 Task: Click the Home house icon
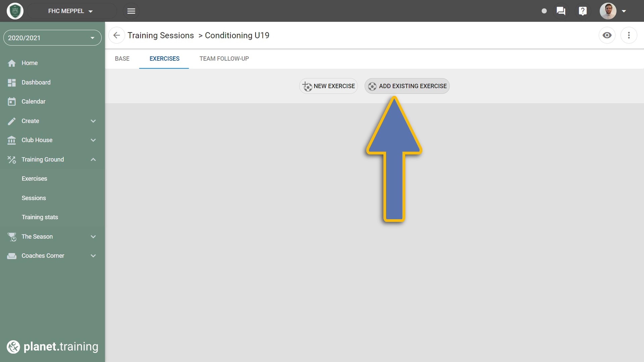tap(12, 63)
